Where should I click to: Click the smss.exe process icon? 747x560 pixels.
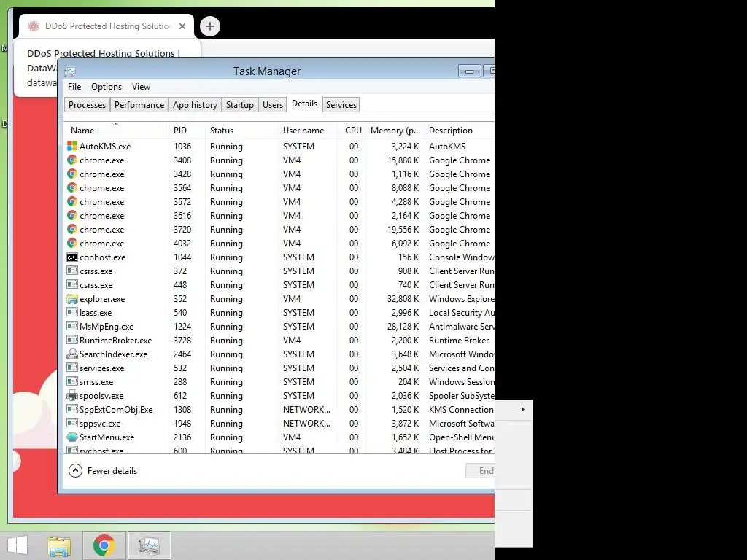pos(72,381)
